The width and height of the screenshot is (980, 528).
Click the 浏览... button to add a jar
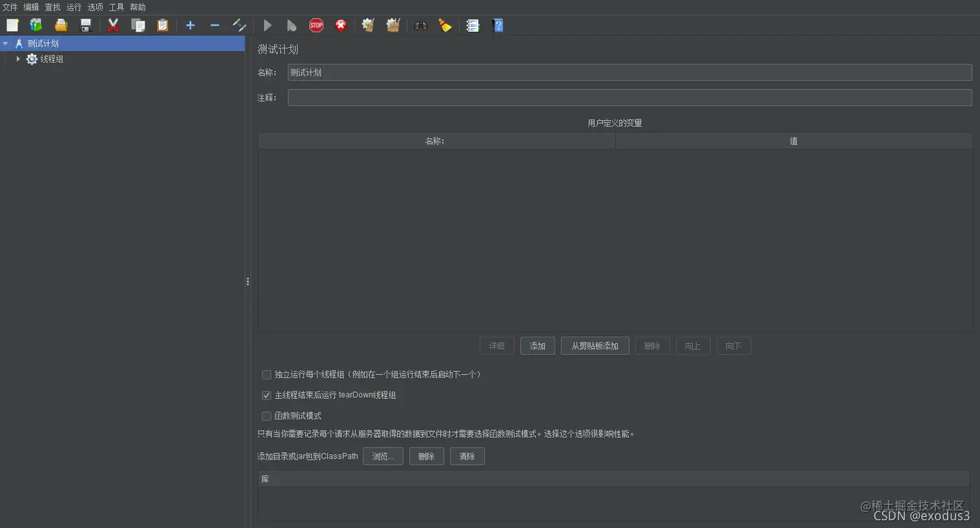point(383,456)
